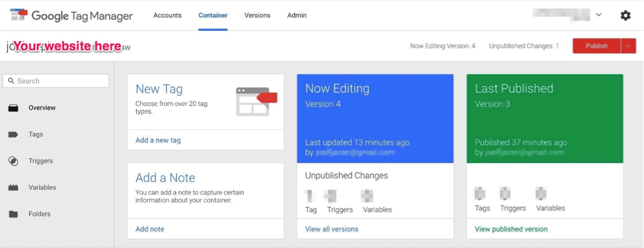
Task: Click the Triggers circular sidebar icon
Action: point(13,161)
